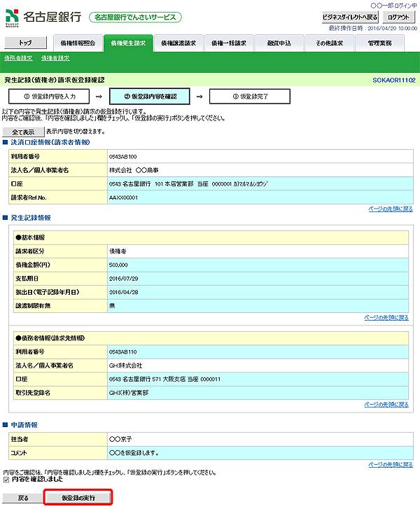
Task: Click ページの先頭に戻る under 決済口座情報
Action: click(x=391, y=209)
